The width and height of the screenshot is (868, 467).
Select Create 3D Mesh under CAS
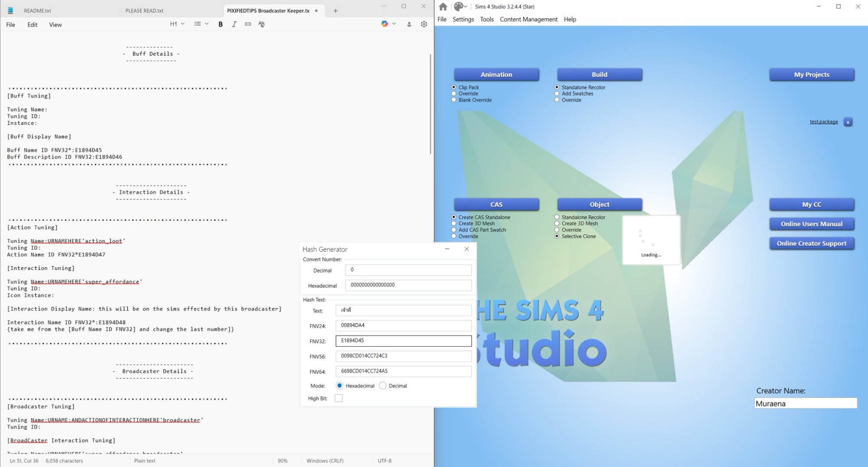coord(454,224)
